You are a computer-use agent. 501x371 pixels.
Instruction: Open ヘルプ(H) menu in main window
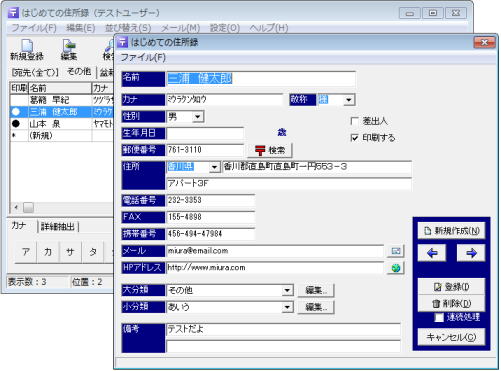click(x=269, y=28)
